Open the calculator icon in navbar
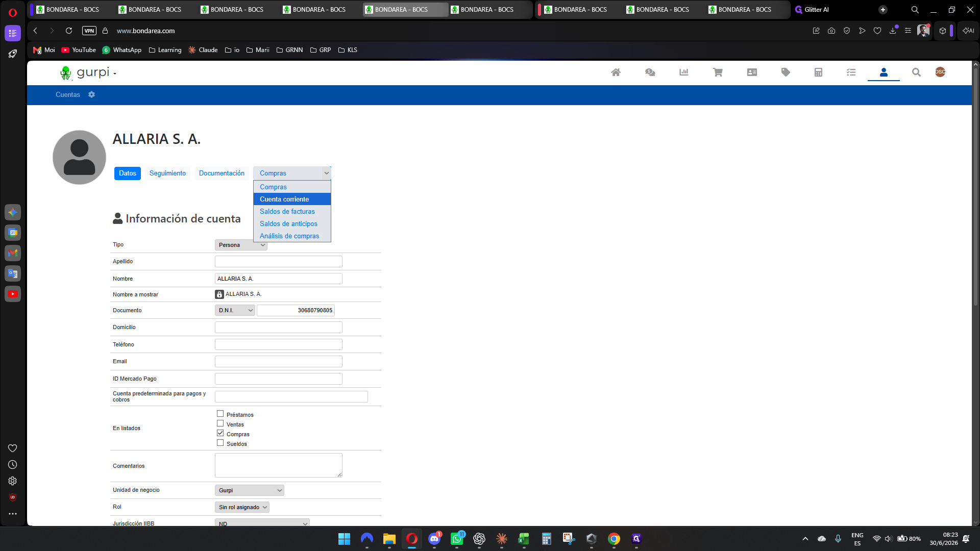 (818, 72)
